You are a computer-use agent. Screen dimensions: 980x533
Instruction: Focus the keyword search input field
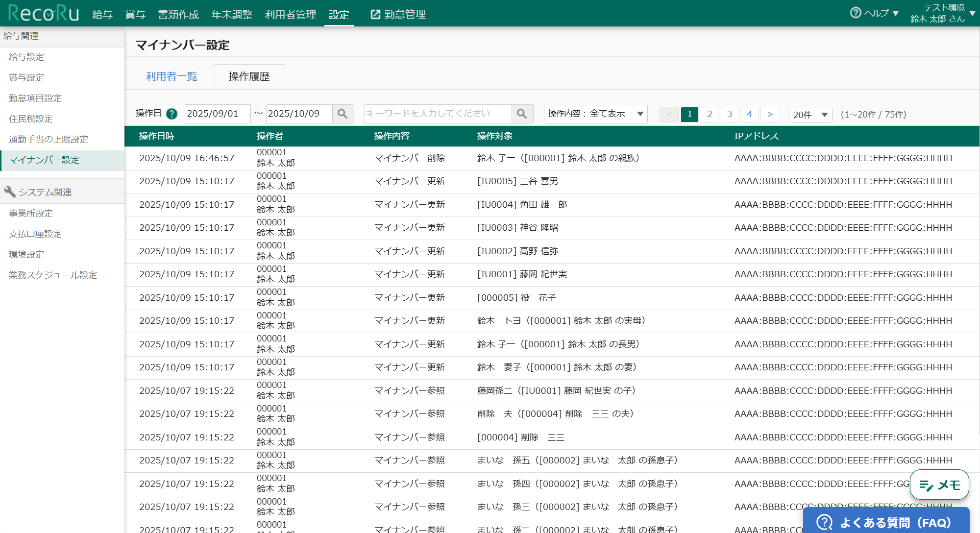[438, 114]
